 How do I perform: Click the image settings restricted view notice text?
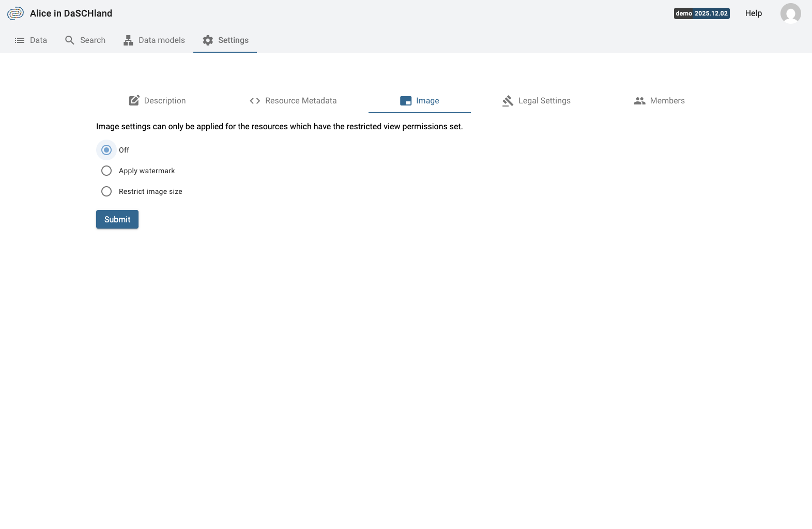coord(280,127)
